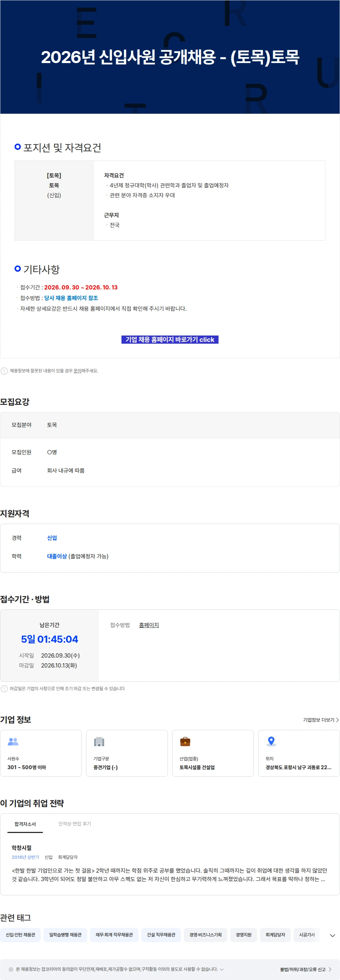Click the 대졸이상 education text
Screen dimensions: 340x980
pyautogui.click(x=57, y=556)
